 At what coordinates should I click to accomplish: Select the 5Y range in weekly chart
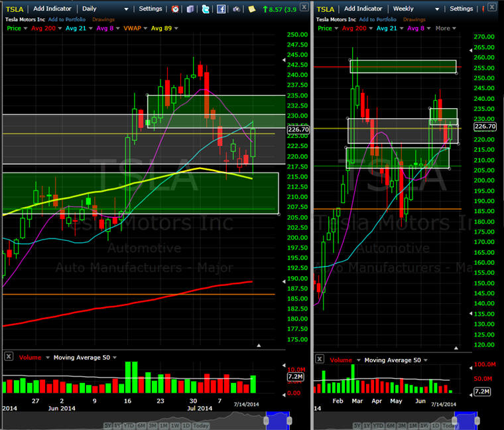[357, 426]
